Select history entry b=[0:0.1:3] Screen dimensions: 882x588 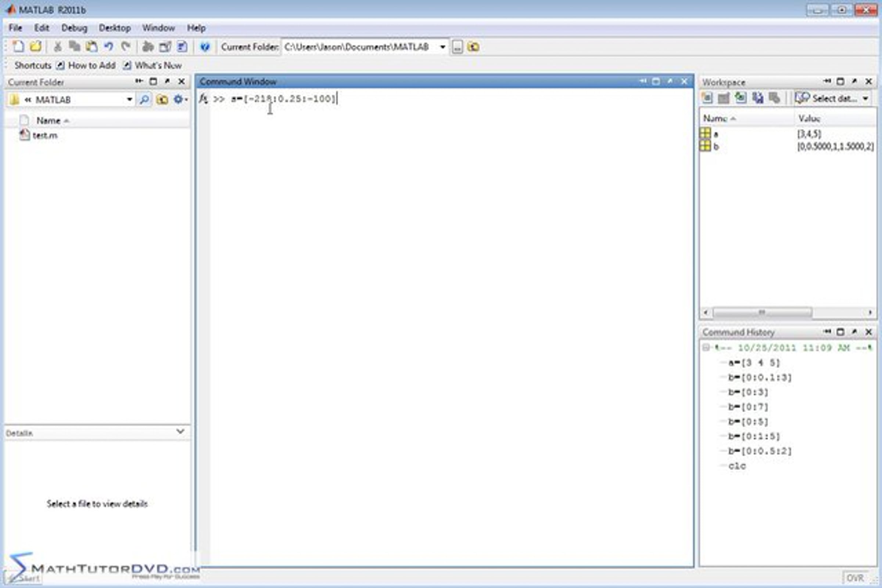click(760, 377)
